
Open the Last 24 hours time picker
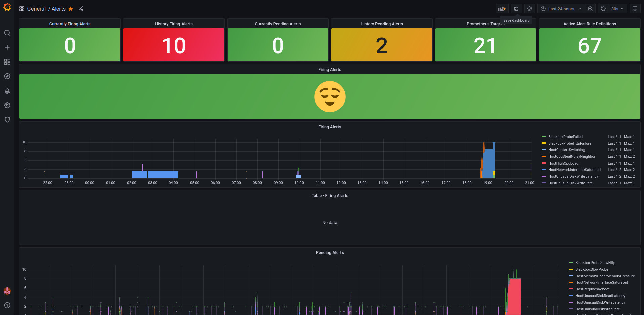pos(561,9)
